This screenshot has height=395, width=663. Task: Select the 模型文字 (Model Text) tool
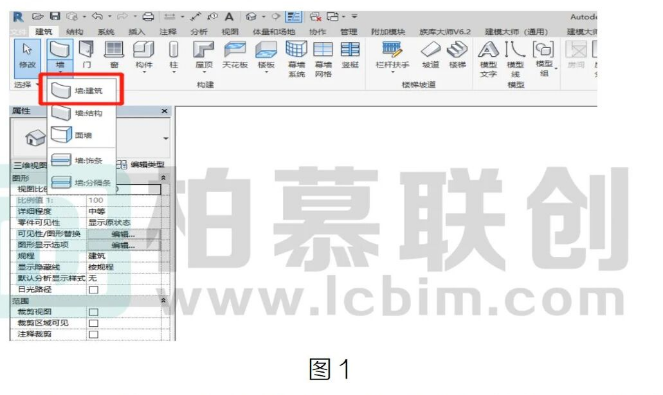(488, 58)
